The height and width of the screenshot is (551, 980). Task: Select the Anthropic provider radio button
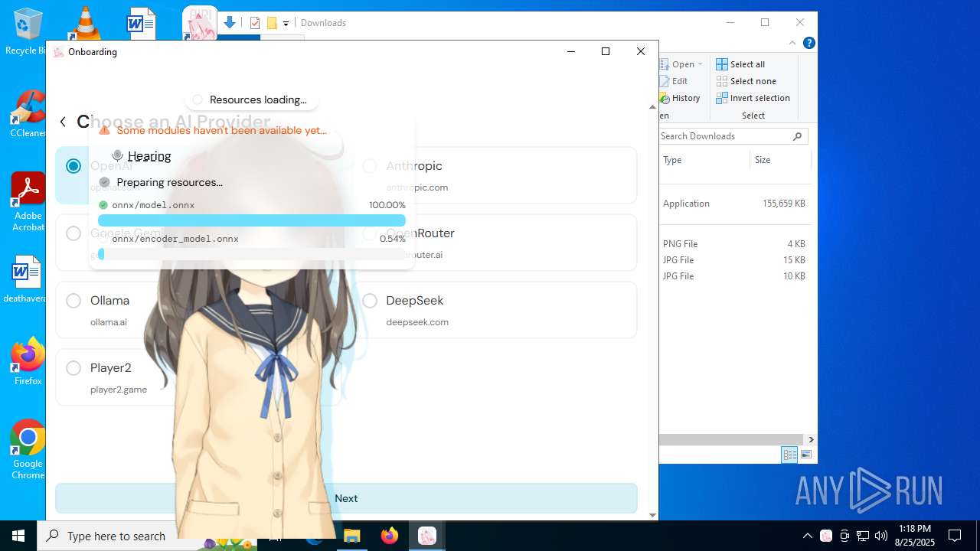[x=370, y=166]
